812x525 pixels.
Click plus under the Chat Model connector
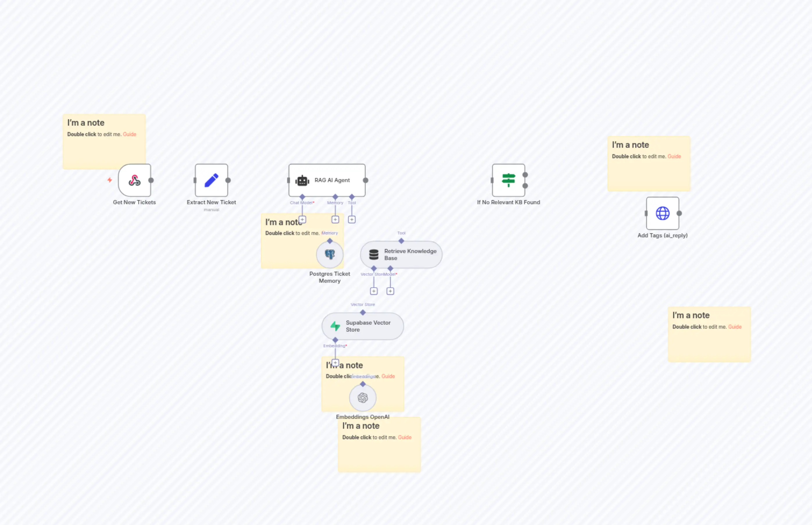tap(302, 219)
